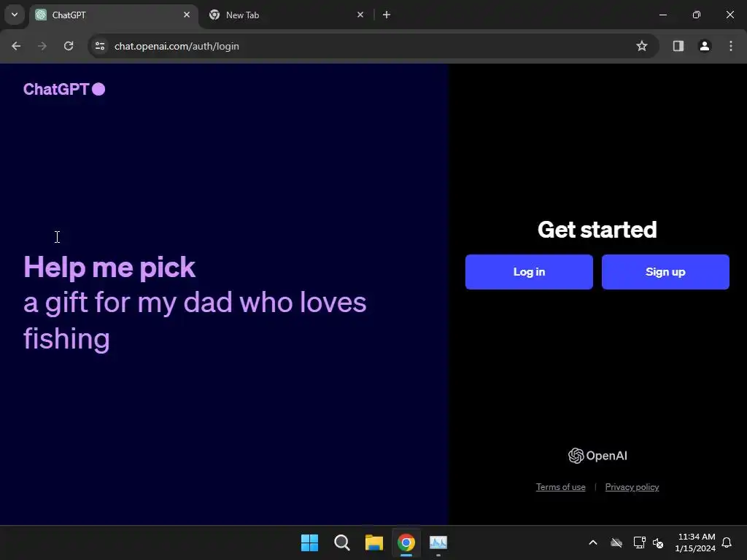Reload the current page

pyautogui.click(x=69, y=46)
